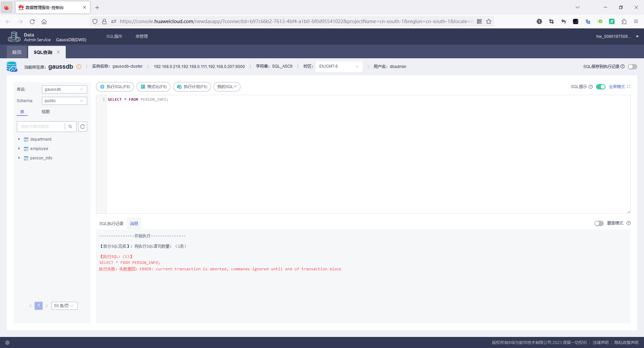This screenshot has height=348, width=644.
Task: Select the 消息 tab
Action: [134, 224]
